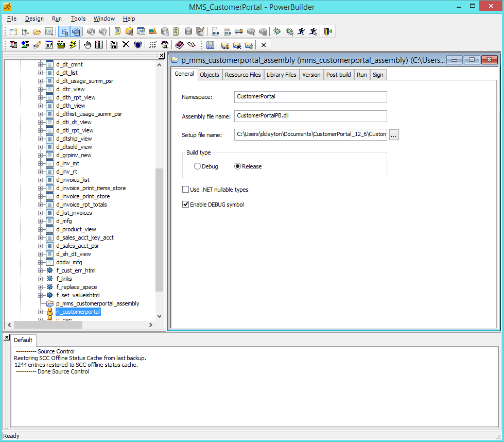This screenshot has height=442, width=504.
Task: Toggle the System Tree toolbar icon
Action: [x=64, y=31]
